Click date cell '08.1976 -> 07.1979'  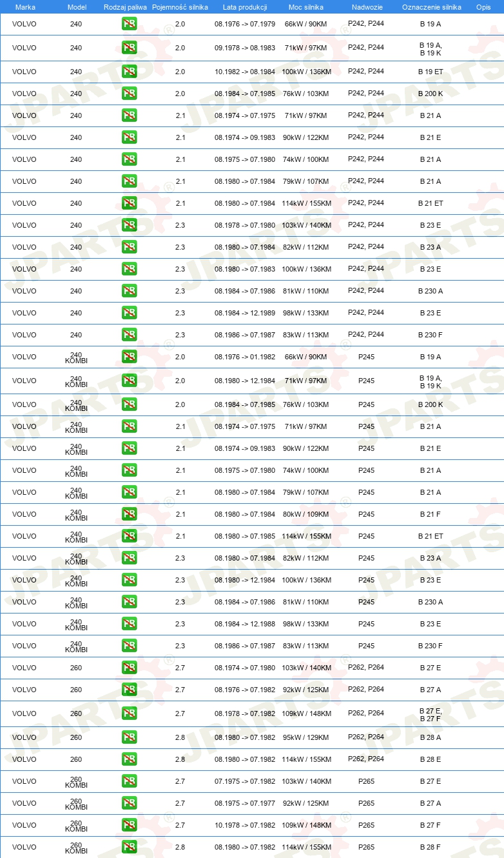tap(245, 24)
